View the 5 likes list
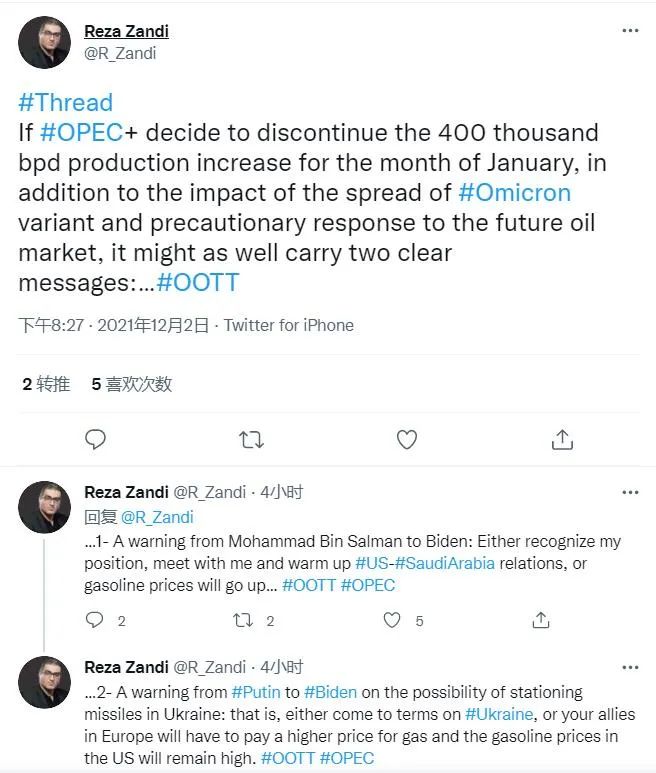The height and width of the screenshot is (773, 656). pos(131,384)
